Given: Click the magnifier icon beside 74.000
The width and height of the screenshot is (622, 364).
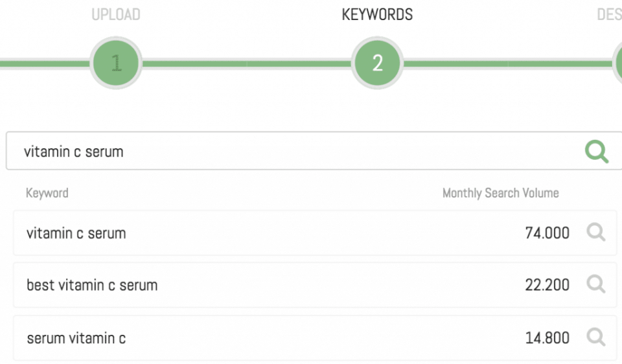Looking at the screenshot, I should click(595, 233).
